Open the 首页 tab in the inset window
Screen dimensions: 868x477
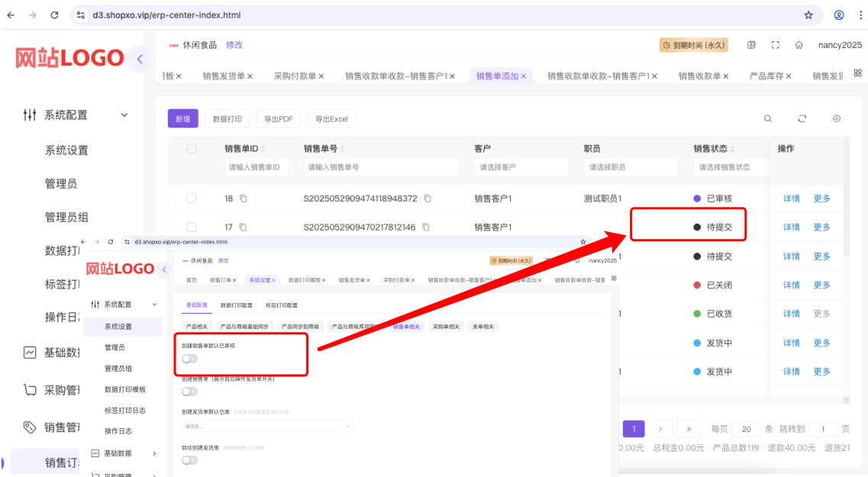coord(192,280)
